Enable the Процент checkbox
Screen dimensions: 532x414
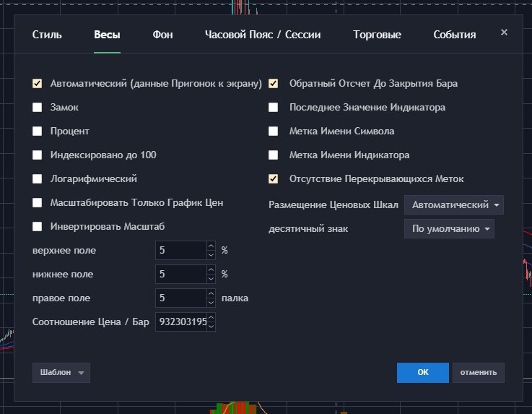[38, 131]
